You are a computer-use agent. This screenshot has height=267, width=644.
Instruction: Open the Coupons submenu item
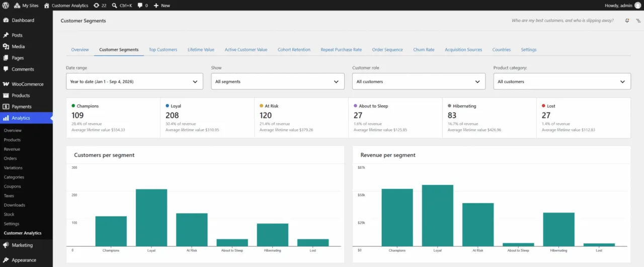[12, 186]
